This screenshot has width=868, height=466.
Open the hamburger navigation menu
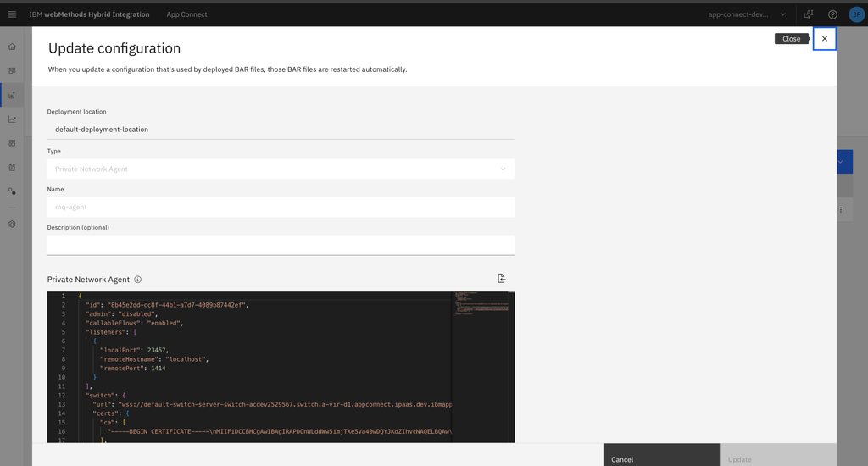point(12,14)
